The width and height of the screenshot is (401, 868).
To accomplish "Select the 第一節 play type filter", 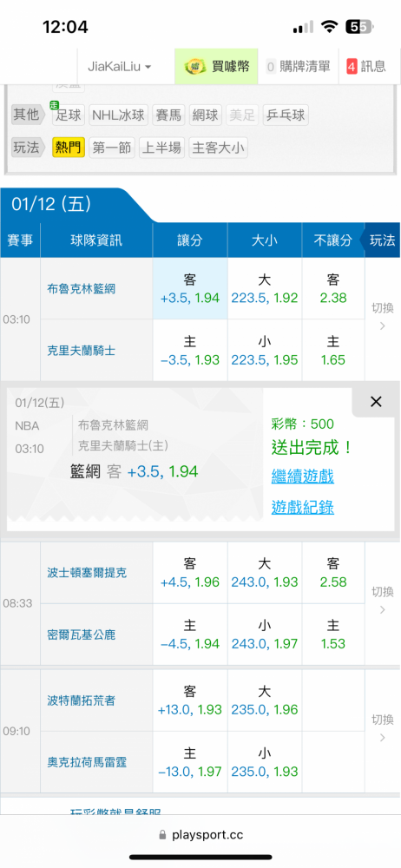I will tap(111, 148).
